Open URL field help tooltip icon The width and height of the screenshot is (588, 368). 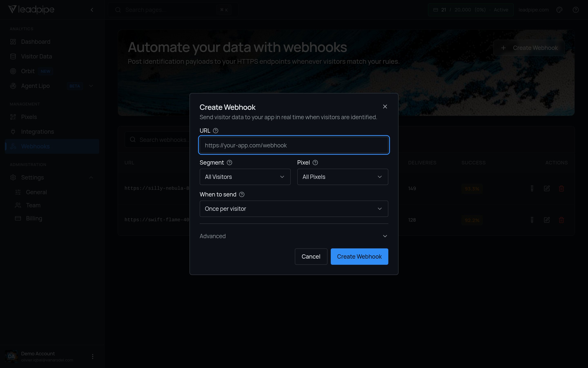(x=216, y=131)
